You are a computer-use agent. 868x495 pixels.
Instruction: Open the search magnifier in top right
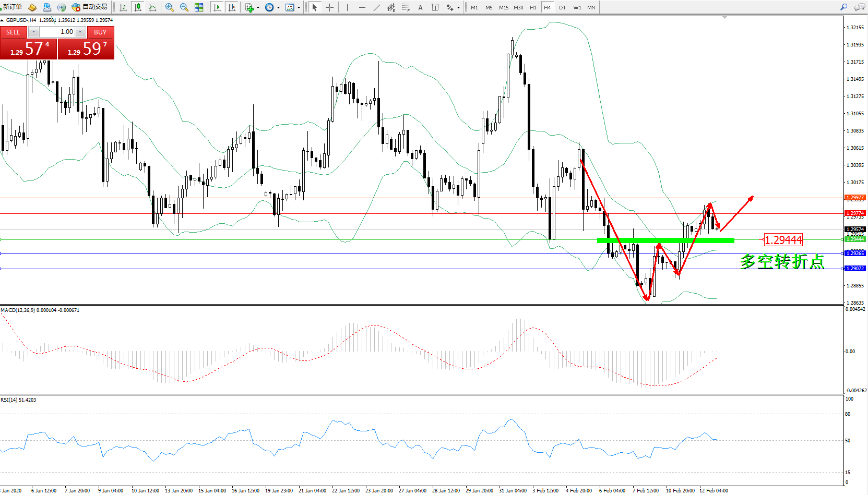843,7
